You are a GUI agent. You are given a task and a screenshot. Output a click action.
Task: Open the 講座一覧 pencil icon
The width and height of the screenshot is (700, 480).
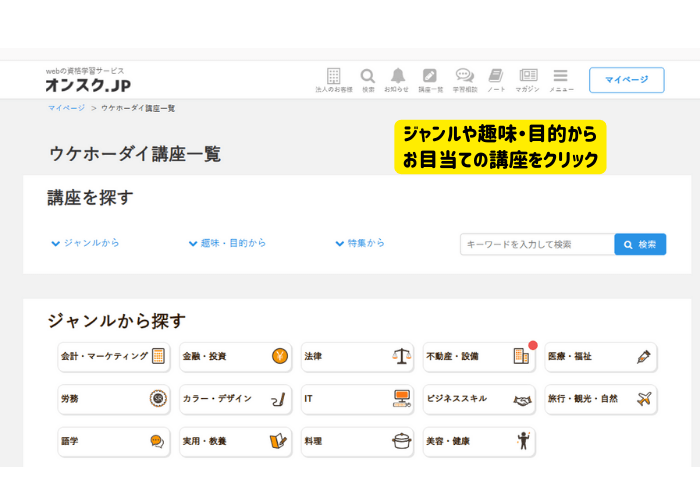click(x=430, y=77)
